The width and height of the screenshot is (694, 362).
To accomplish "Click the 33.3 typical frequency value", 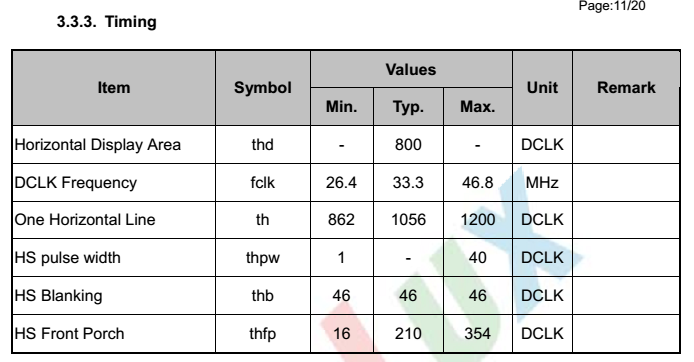I will tap(408, 183).
